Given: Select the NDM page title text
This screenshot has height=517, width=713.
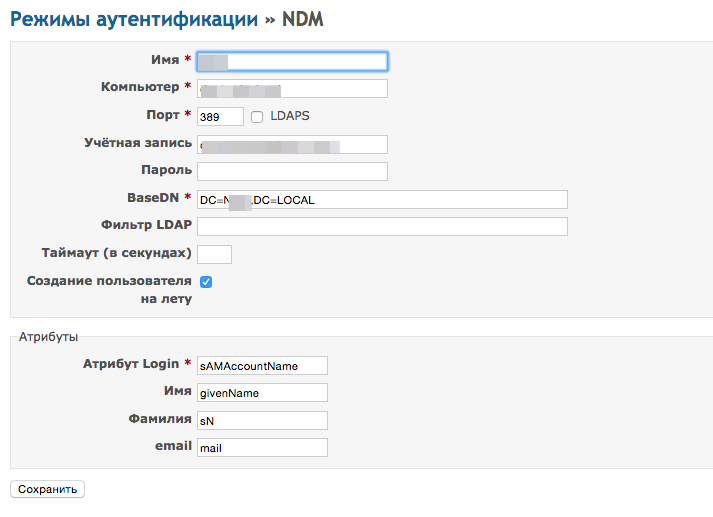Looking at the screenshot, I should tap(303, 20).
